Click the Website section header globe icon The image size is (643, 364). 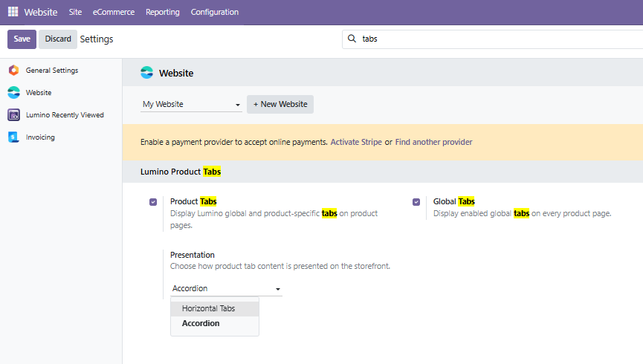click(x=146, y=73)
